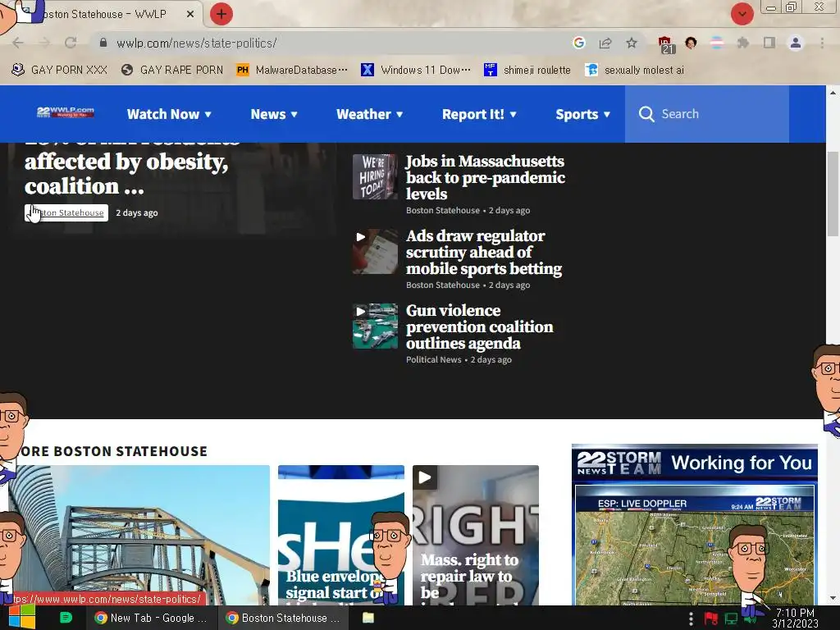840x630 pixels.
Task: Click the We're Hiring Today thumbnail
Action: coord(375,176)
